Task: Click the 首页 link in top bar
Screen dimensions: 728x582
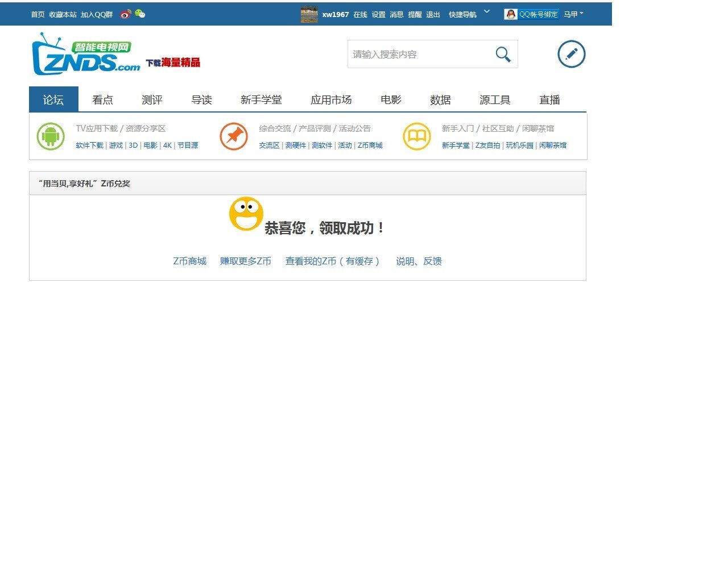Action: tap(38, 15)
